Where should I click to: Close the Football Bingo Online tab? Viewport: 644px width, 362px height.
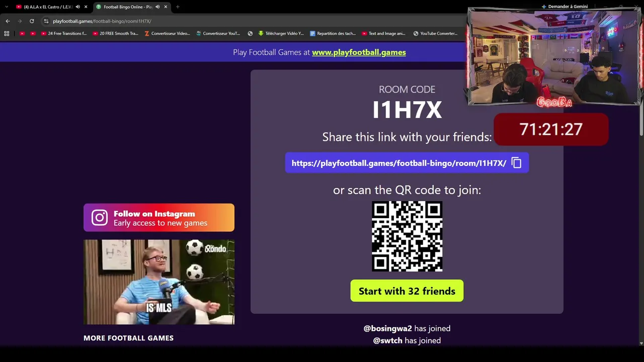(166, 7)
